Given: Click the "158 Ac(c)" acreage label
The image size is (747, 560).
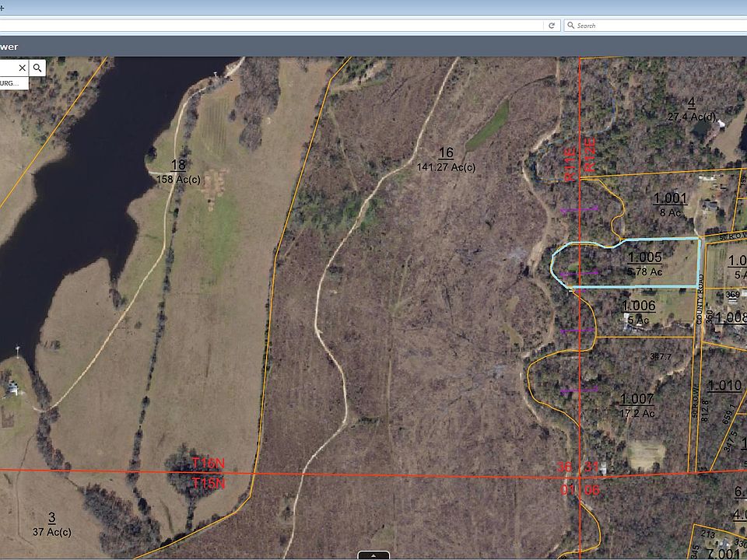Looking at the screenshot, I should (178, 180).
